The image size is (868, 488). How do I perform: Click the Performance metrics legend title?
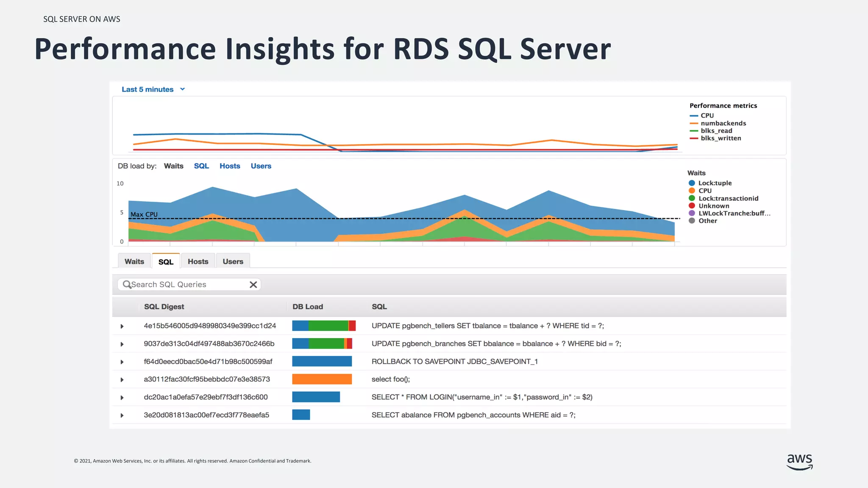(x=723, y=106)
